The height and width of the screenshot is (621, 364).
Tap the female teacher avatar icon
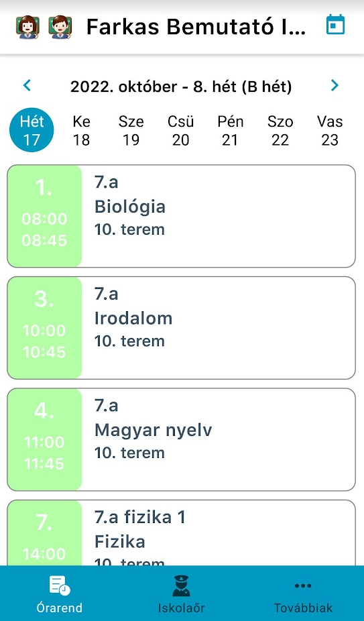click(x=27, y=27)
